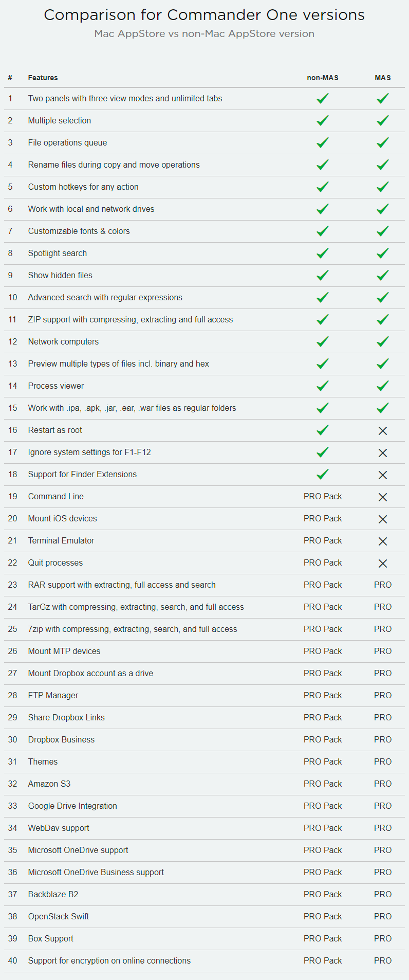Click PRO label for Amazon S3 row
Screen dimensions: 409x980
point(382,784)
